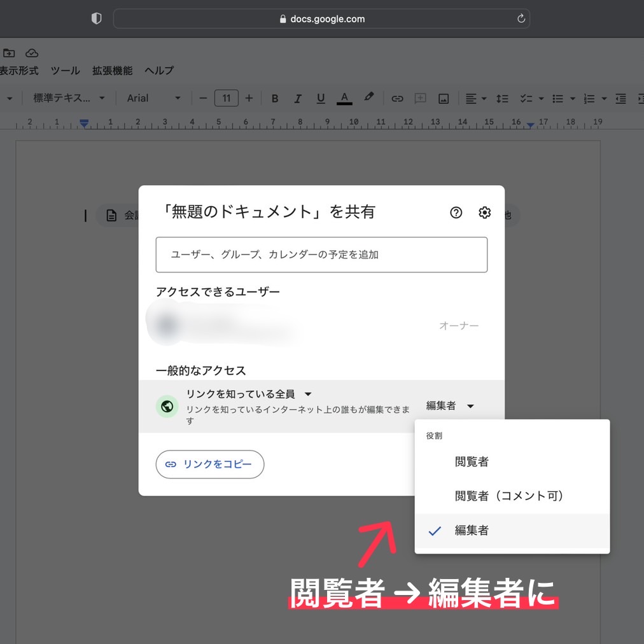Click the highlight color pen icon
Screen dimensions: 644x644
tap(368, 97)
